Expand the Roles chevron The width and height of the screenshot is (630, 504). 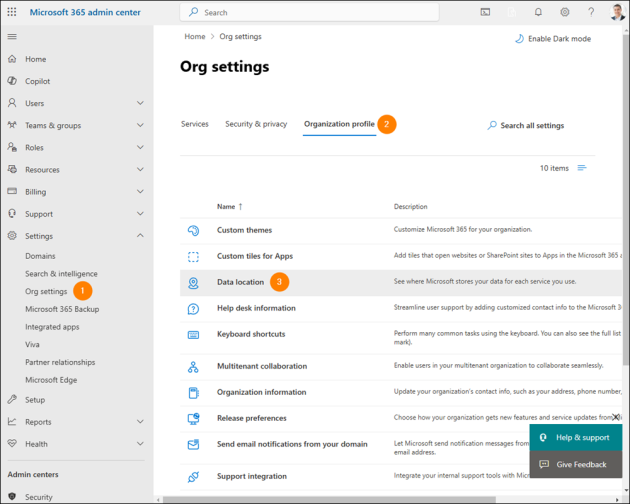(x=140, y=147)
